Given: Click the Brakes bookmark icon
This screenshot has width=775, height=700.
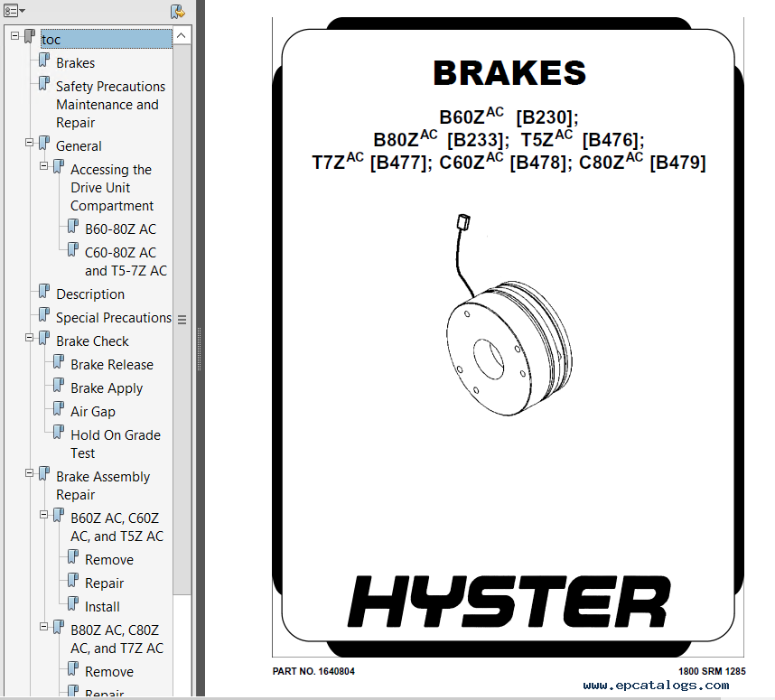Looking at the screenshot, I should pyautogui.click(x=44, y=61).
